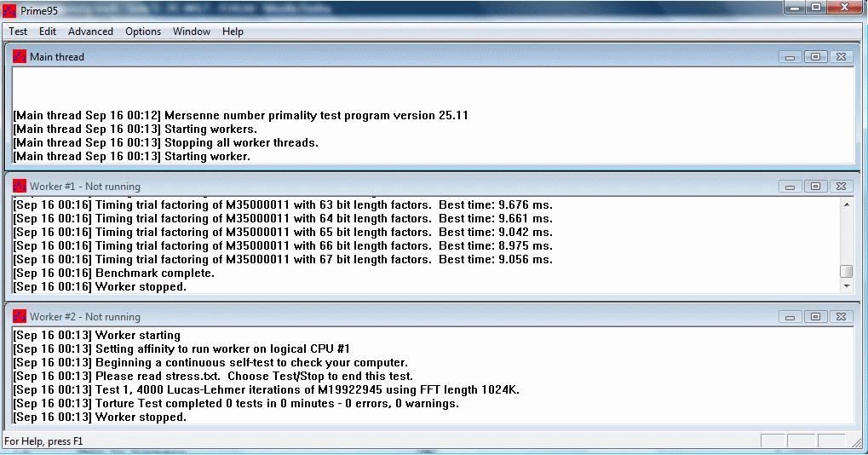Viewport: 868px width, 455px height.
Task: Minimize the Worker #2 child window
Action: tap(790, 317)
